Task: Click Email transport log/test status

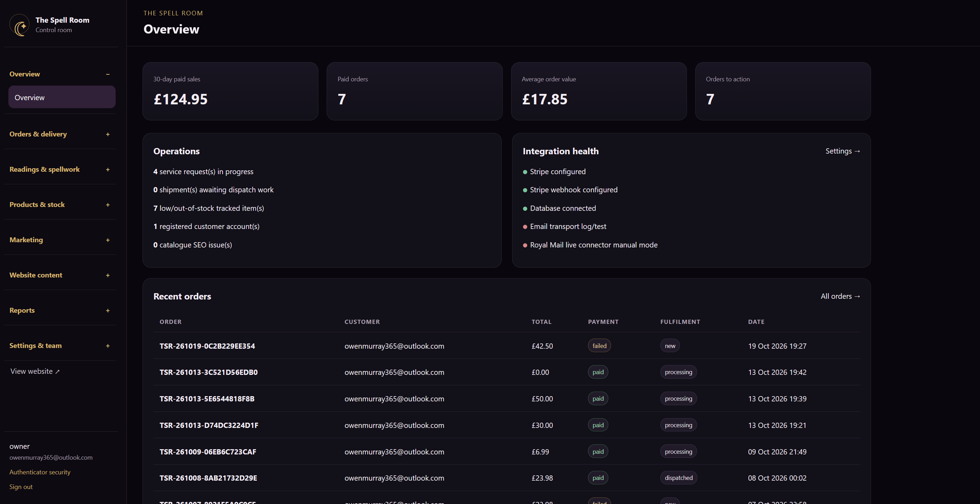Action: click(565, 227)
